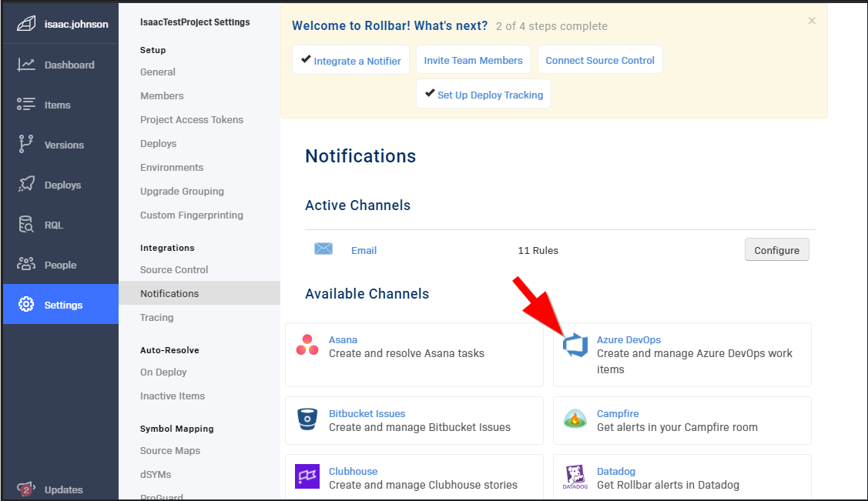Click "Get Rollbar alerts in Datadog" text

click(669, 485)
